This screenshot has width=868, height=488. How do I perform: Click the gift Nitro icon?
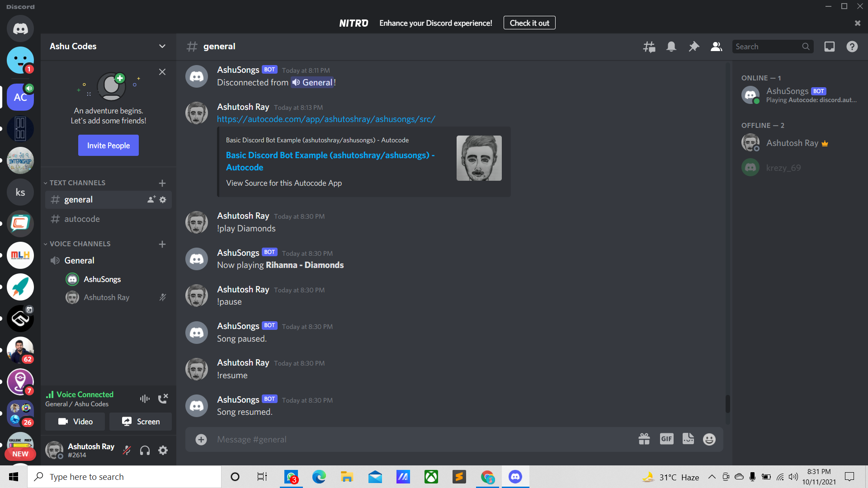tap(644, 439)
